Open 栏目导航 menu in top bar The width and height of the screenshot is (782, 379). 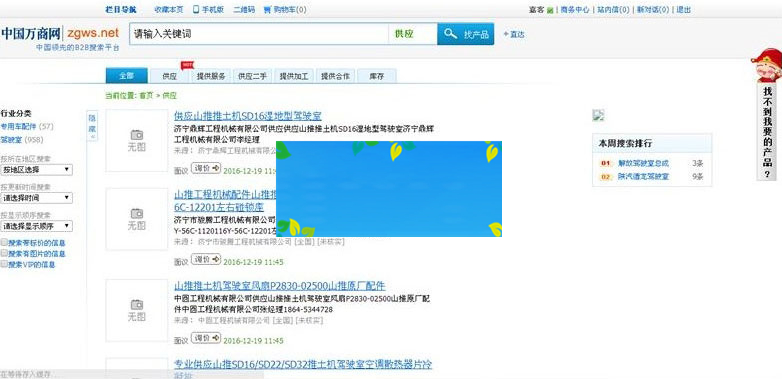[121, 9]
